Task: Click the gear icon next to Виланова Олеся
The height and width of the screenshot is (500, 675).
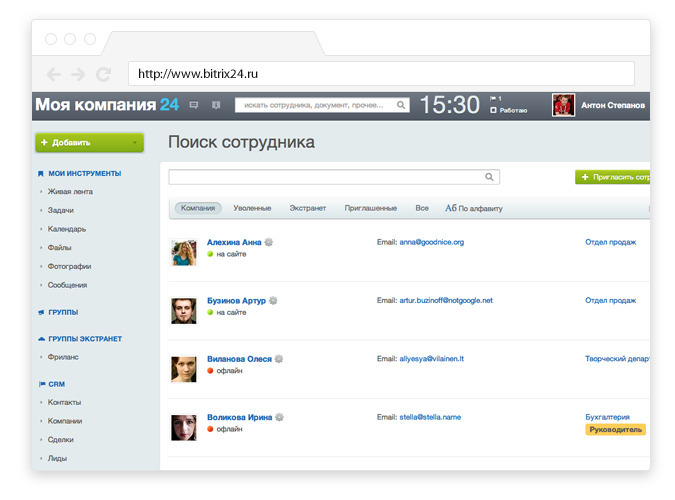Action: pos(279,358)
